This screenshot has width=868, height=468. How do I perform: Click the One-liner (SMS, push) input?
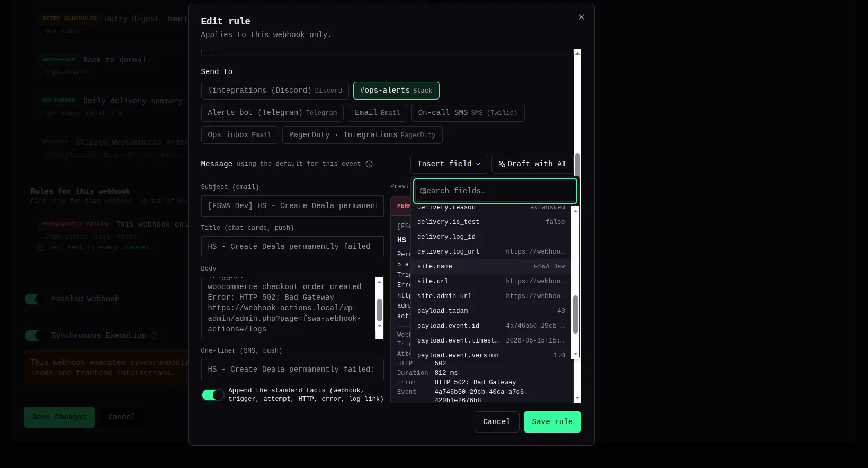tap(292, 370)
